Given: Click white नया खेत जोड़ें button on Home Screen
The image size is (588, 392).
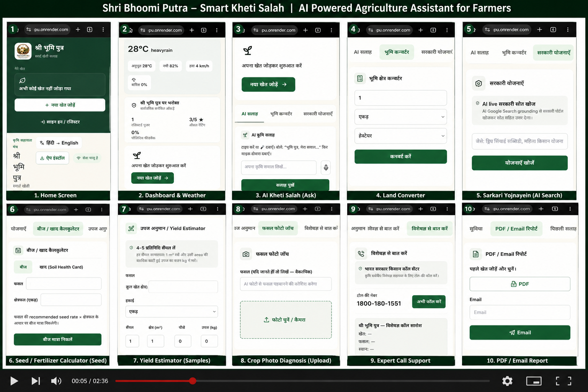Looking at the screenshot, I should (60, 105).
